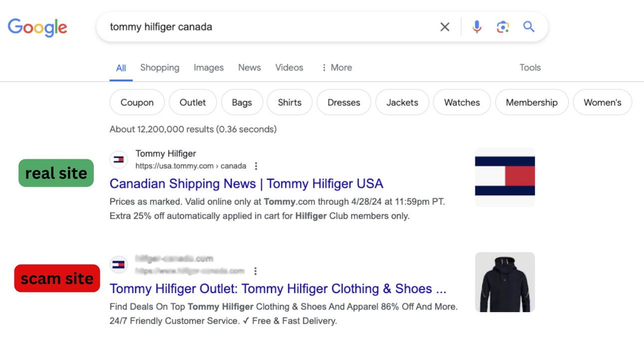This screenshot has height=342, width=644.
Task: Apply the Shirts filter chip
Action: [290, 102]
